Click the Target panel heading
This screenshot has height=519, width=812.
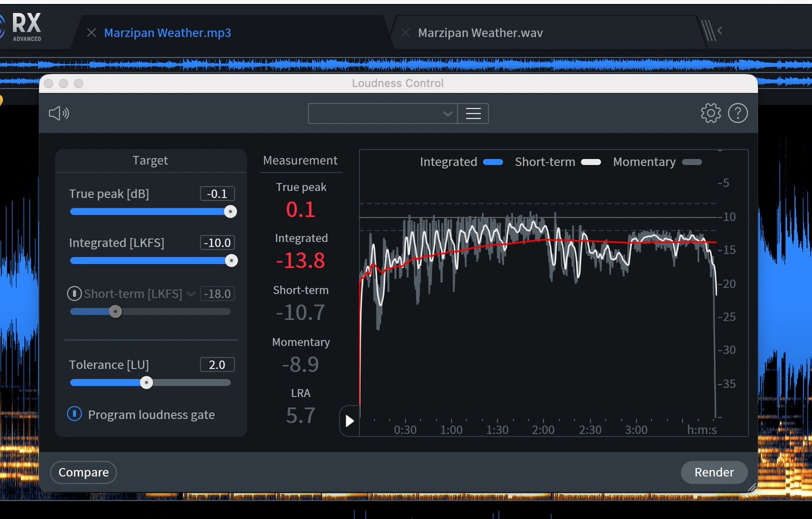[150, 160]
